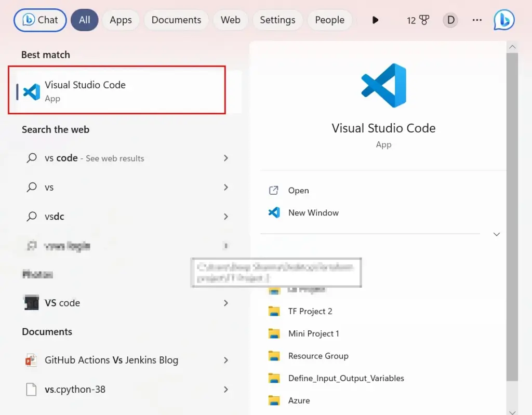This screenshot has height=415, width=532.
Task: Switch to the Apps filter tab
Action: coord(121,20)
